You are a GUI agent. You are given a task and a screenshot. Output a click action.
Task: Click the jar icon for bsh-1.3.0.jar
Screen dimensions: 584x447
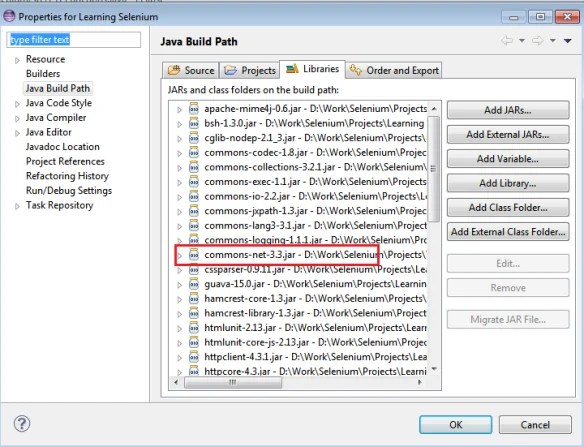click(x=194, y=123)
